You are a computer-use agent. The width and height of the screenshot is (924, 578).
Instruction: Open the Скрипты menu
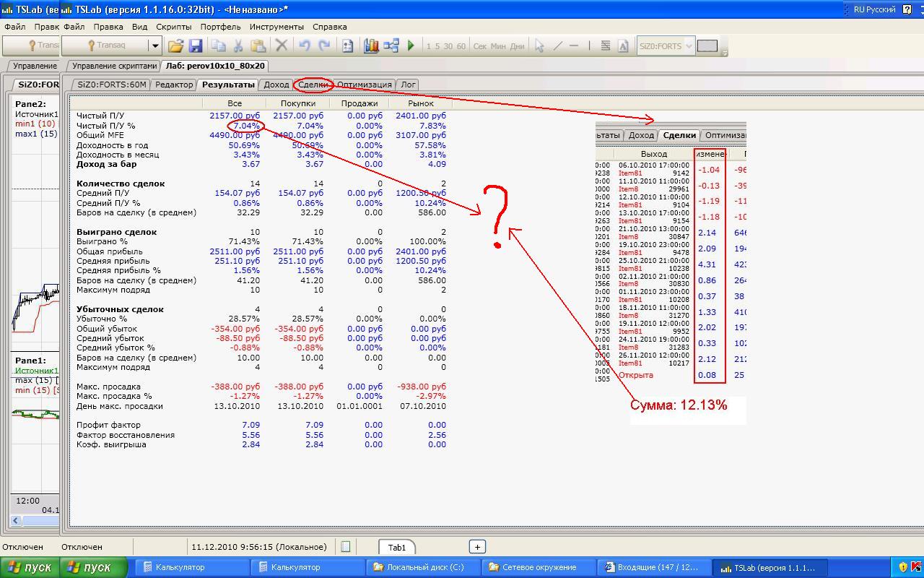173,27
